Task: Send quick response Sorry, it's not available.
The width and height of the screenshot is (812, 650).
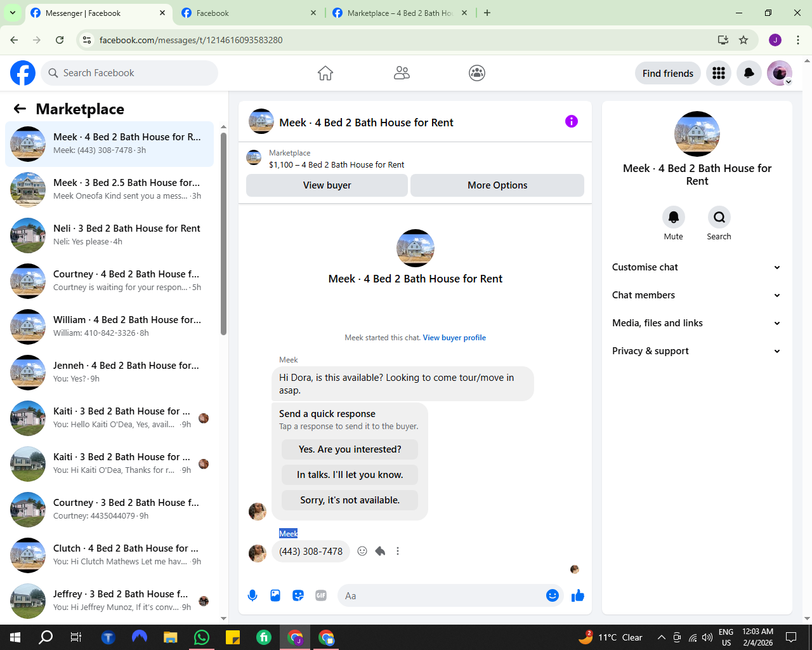Action: 350,500
